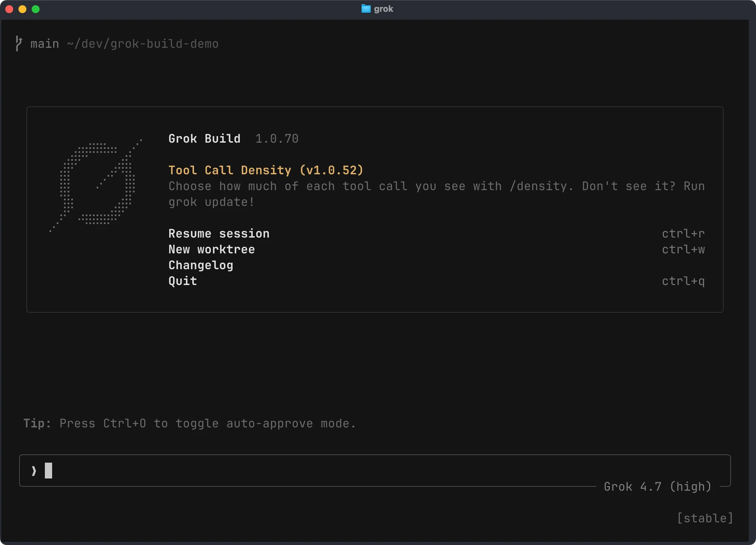Click the prompt chevron icon
756x545 pixels.
[34, 471]
